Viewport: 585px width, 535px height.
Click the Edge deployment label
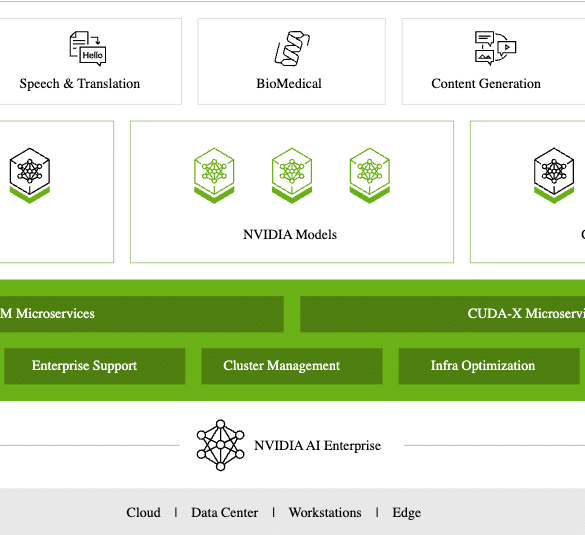[407, 513]
